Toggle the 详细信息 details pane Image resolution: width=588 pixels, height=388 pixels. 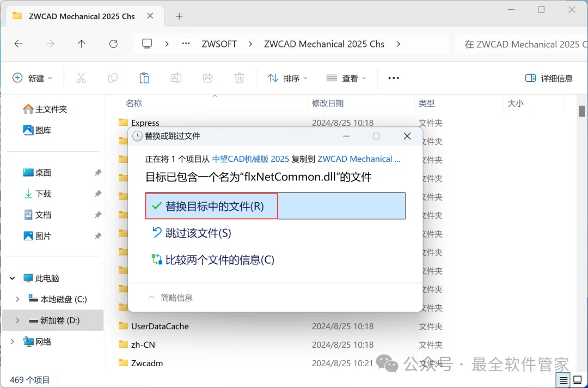pyautogui.click(x=549, y=78)
